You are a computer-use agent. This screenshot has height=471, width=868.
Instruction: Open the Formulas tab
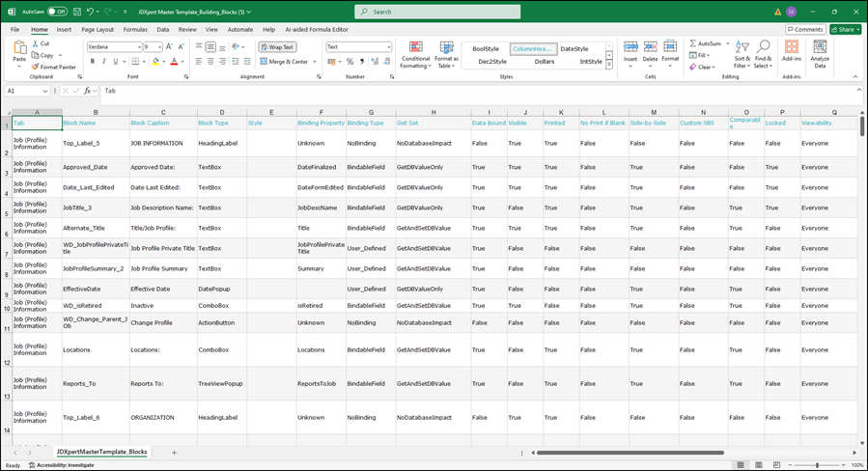[x=135, y=29]
